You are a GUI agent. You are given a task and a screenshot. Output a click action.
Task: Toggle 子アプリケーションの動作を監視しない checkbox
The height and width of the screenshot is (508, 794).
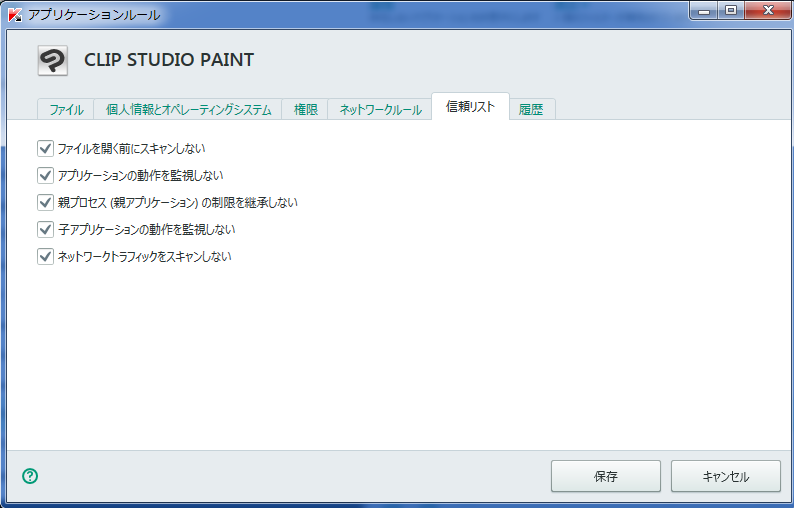pyautogui.click(x=45, y=229)
